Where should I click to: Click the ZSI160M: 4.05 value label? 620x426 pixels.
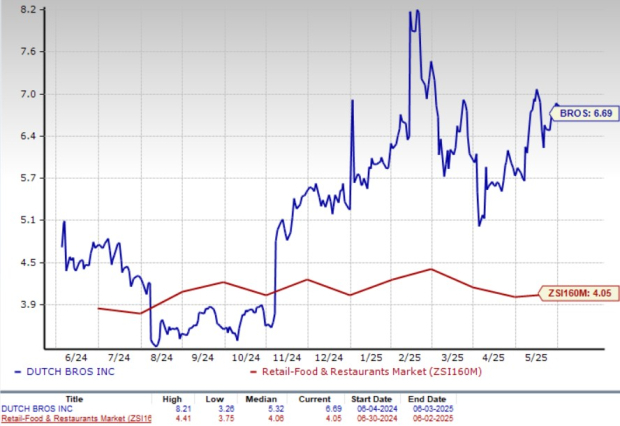click(579, 293)
